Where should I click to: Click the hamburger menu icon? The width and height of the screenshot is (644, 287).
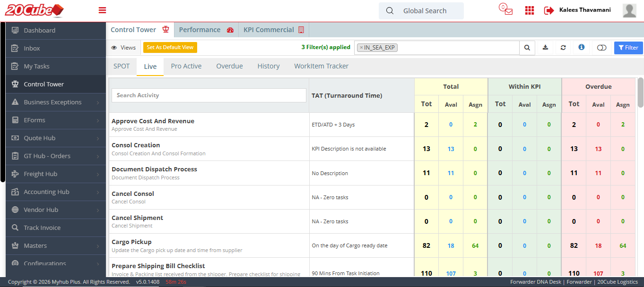102,10
